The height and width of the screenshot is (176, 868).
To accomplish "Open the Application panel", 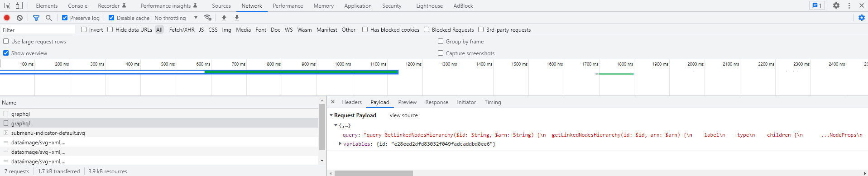I will [x=358, y=6].
